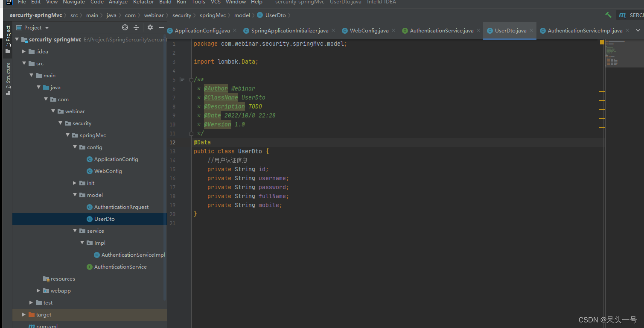Switch to ApplicationConfig.java tab
This screenshot has height=328, width=644.
[202, 31]
